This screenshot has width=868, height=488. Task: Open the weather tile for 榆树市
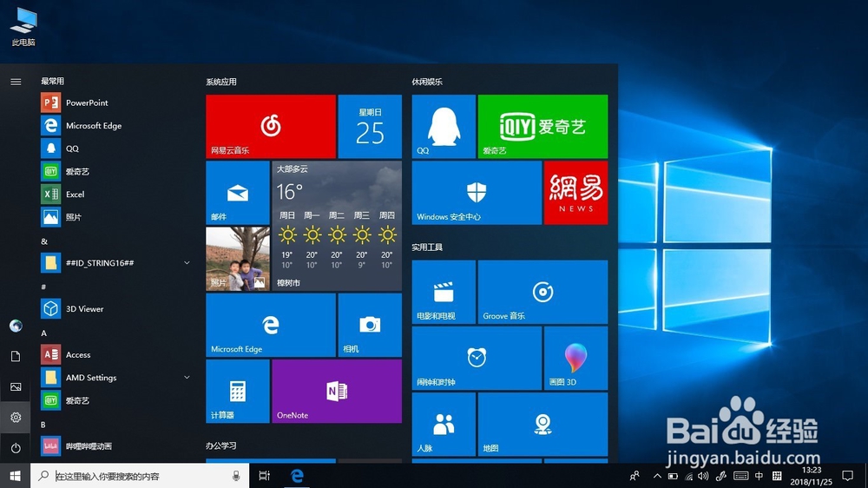pyautogui.click(x=337, y=226)
